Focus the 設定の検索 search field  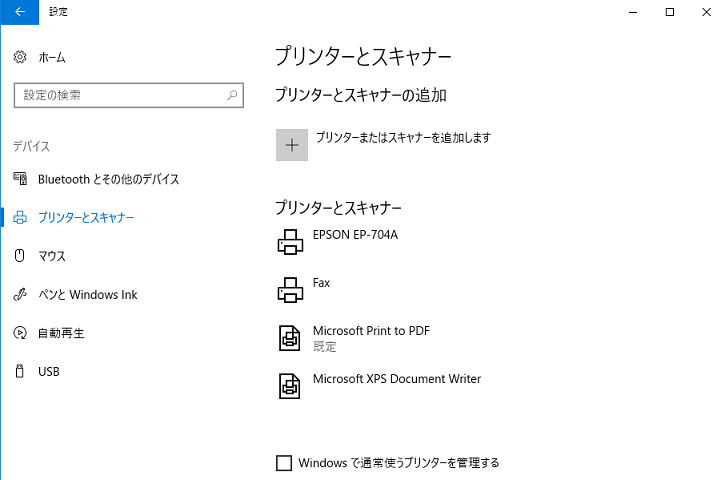[x=129, y=95]
